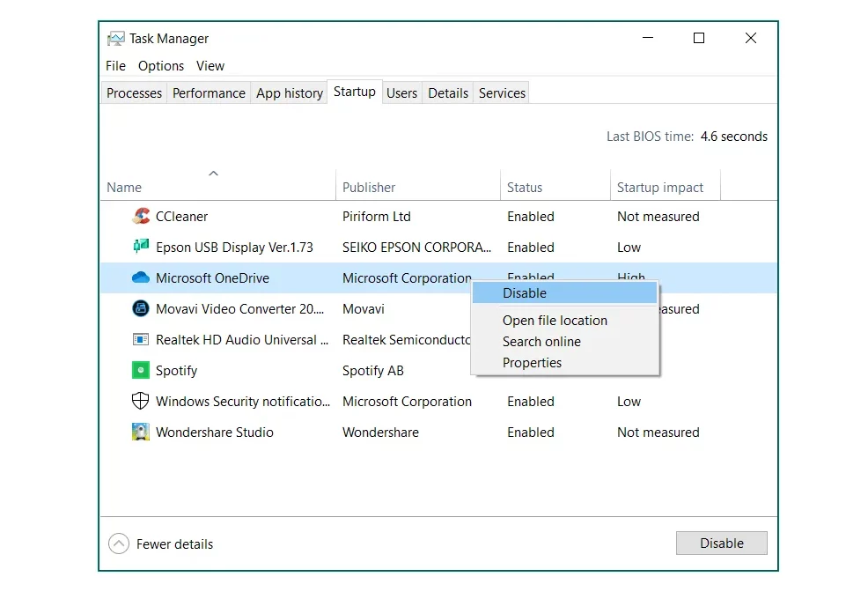
Task: Select Realtek HD Audio Universal entry
Action: pos(242,340)
